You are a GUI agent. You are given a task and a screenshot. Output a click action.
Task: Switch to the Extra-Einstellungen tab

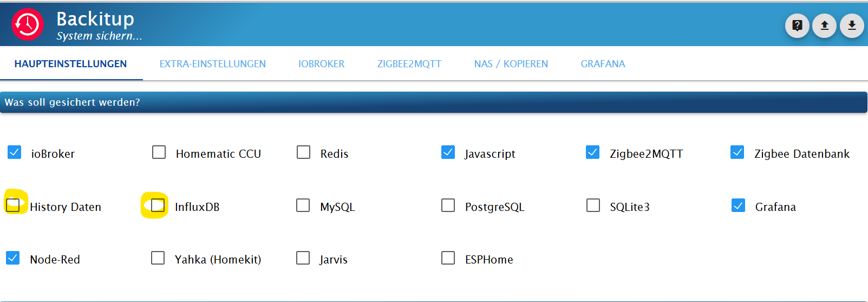[212, 64]
